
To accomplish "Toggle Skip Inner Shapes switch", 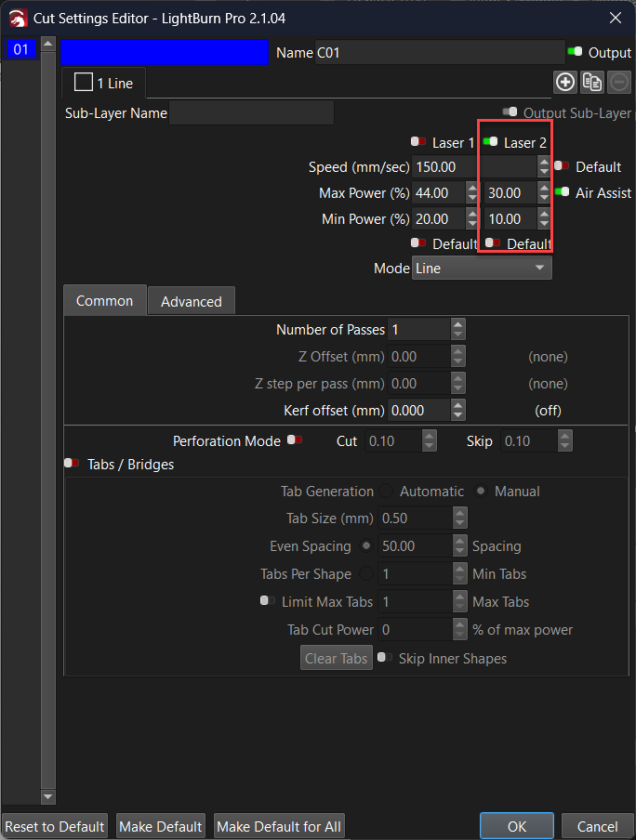I will tap(385, 657).
